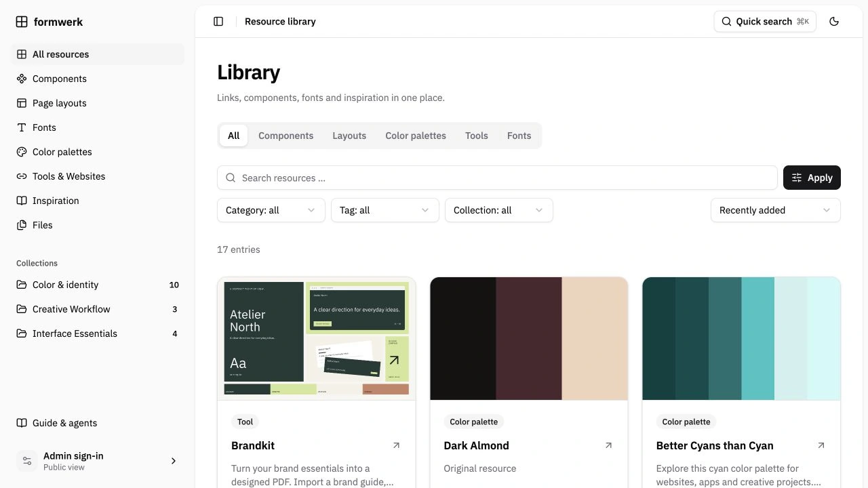Open All resources in sidebar
This screenshot has width=868, height=488.
(98, 54)
